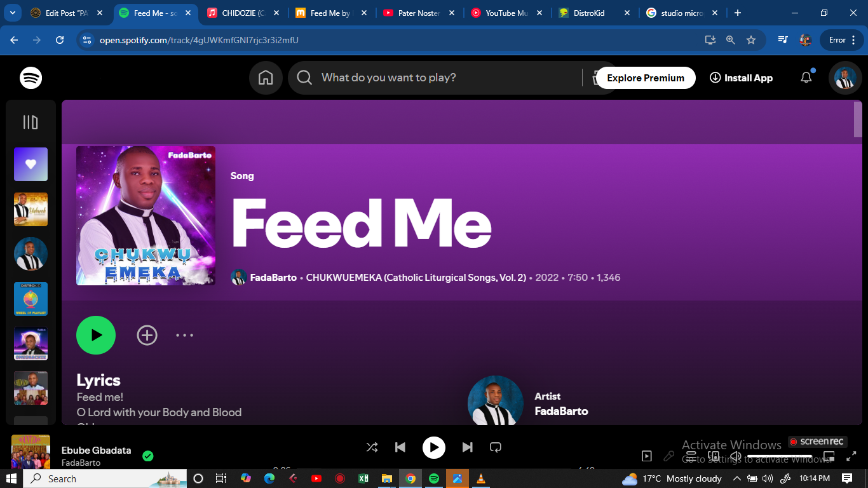Click the Explore Premium button
The image size is (868, 488).
tap(646, 78)
